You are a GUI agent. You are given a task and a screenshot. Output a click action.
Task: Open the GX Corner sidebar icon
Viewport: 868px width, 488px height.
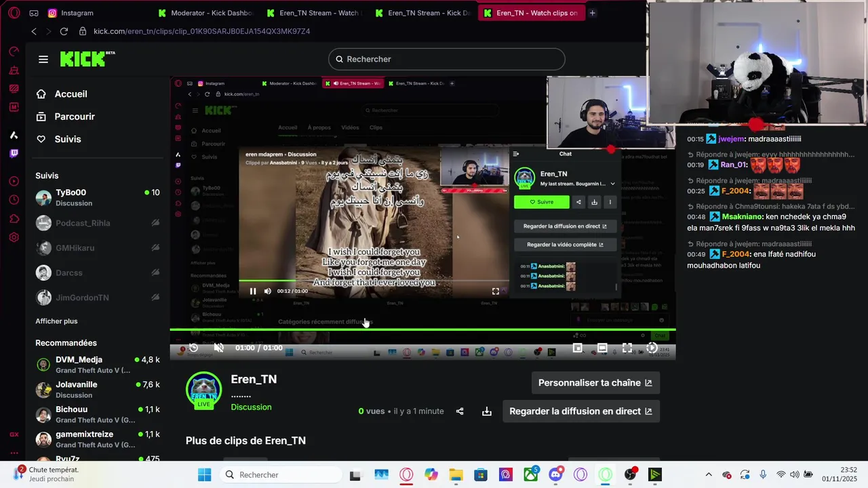[14, 434]
